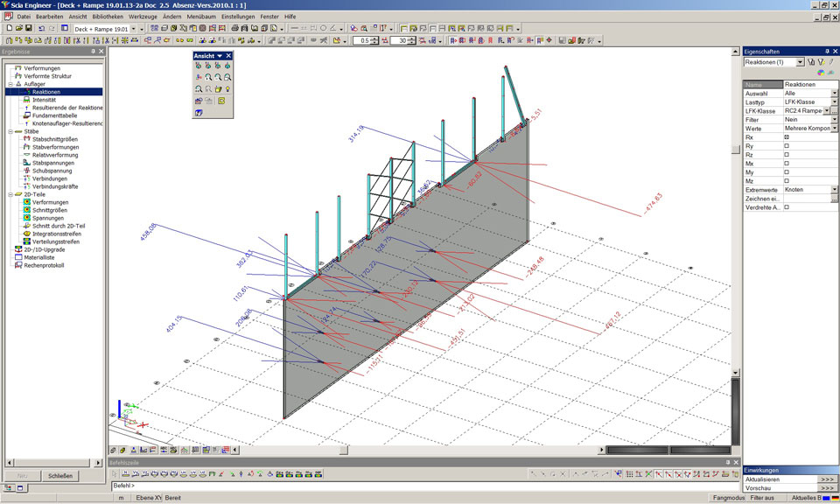The height and width of the screenshot is (504, 840).
Task: Click the light bulb icon in Ansicht palette
Action: pos(227,89)
